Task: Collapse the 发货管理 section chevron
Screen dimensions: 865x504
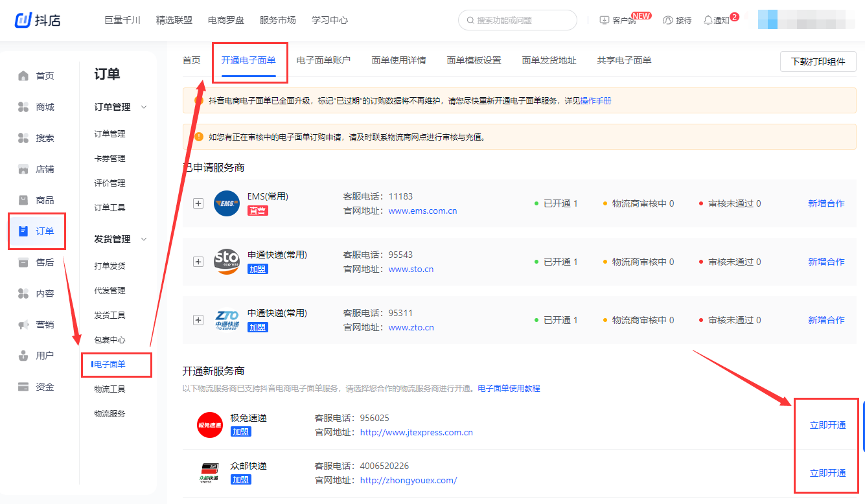Action: [144, 239]
